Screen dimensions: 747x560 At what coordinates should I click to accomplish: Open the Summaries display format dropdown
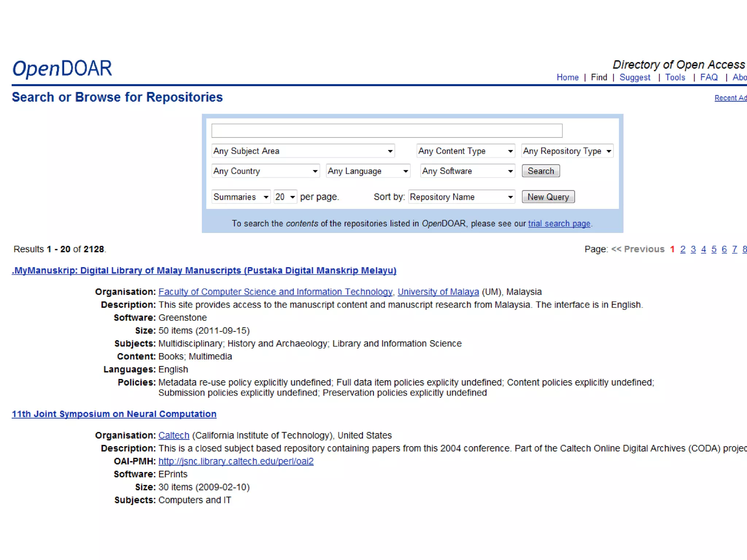click(241, 197)
